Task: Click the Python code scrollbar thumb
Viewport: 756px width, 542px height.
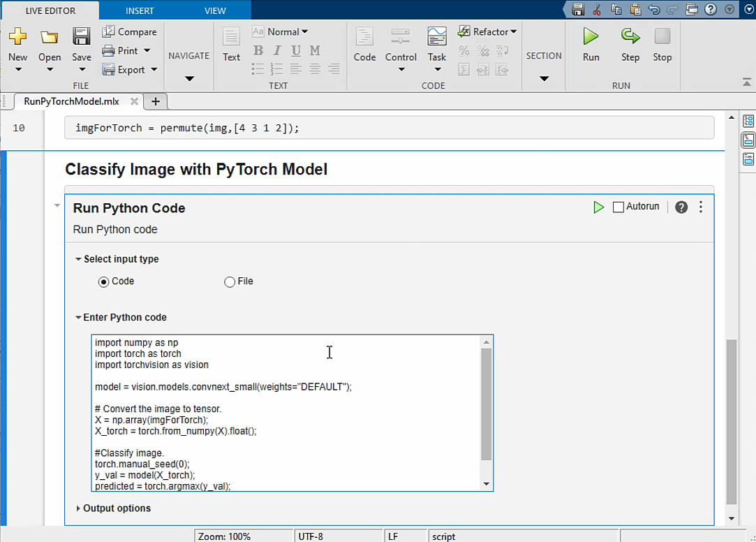Action: (486, 404)
